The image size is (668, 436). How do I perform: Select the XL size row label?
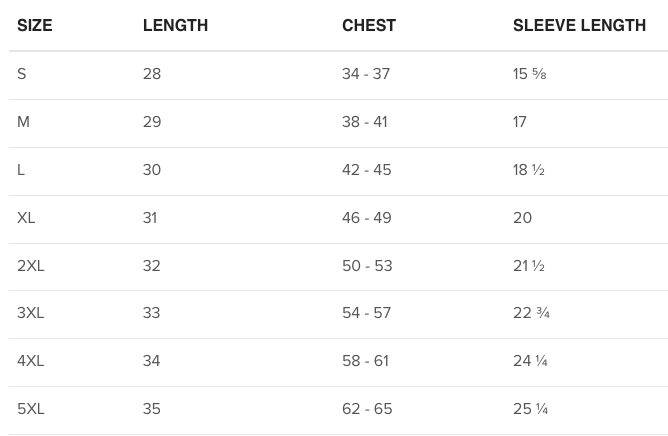(x=26, y=218)
